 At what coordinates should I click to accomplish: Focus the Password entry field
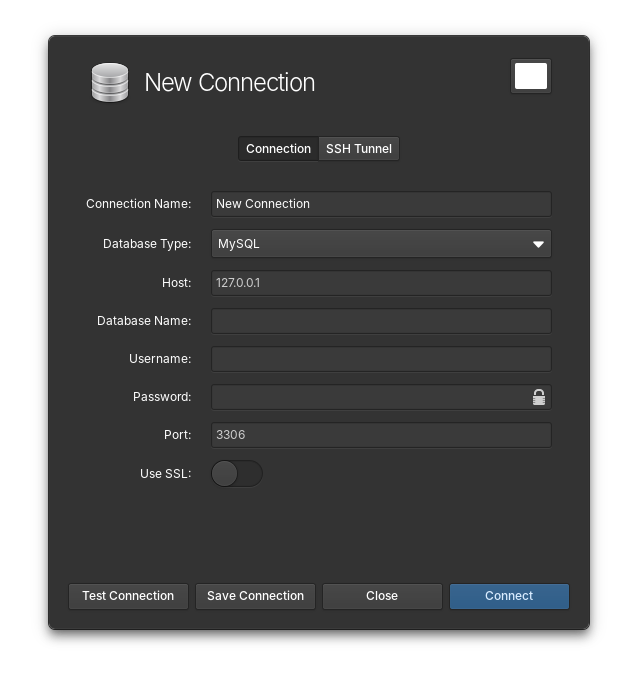click(x=370, y=397)
